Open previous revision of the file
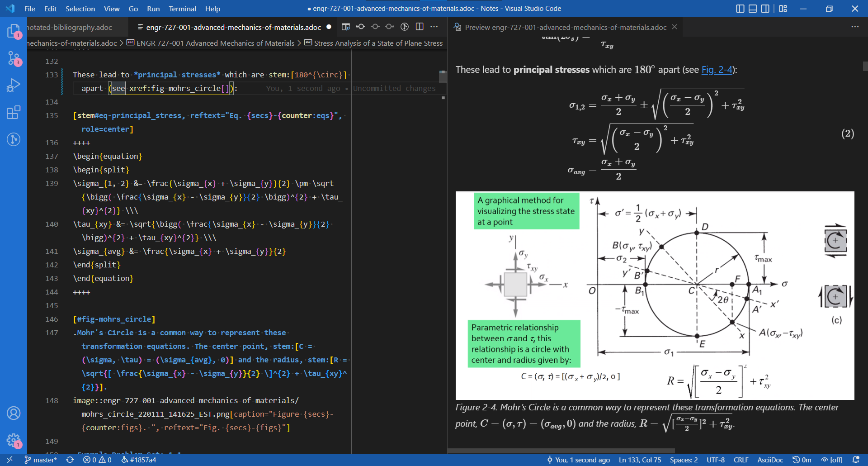This screenshot has width=868, height=466. [360, 27]
